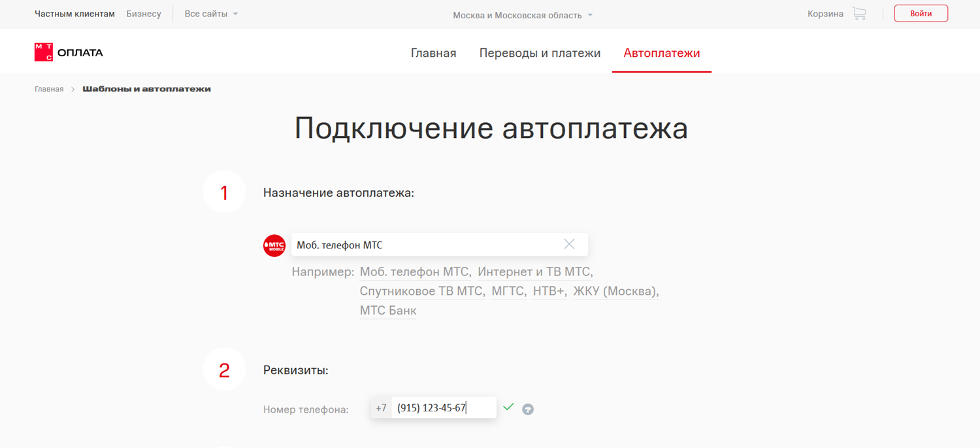
Task: Choose example НТВ+ link
Action: click(548, 291)
